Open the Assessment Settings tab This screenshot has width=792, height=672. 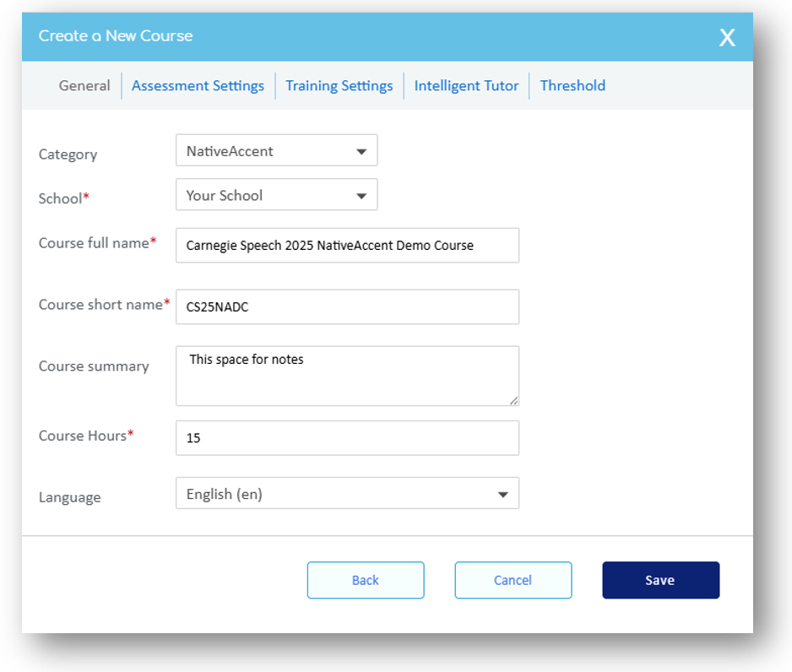click(x=198, y=85)
